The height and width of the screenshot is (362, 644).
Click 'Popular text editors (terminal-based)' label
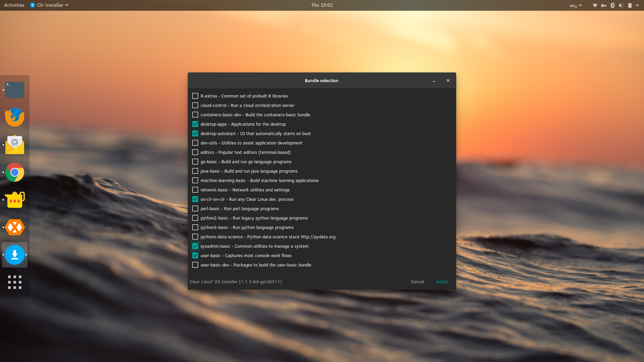point(255,153)
